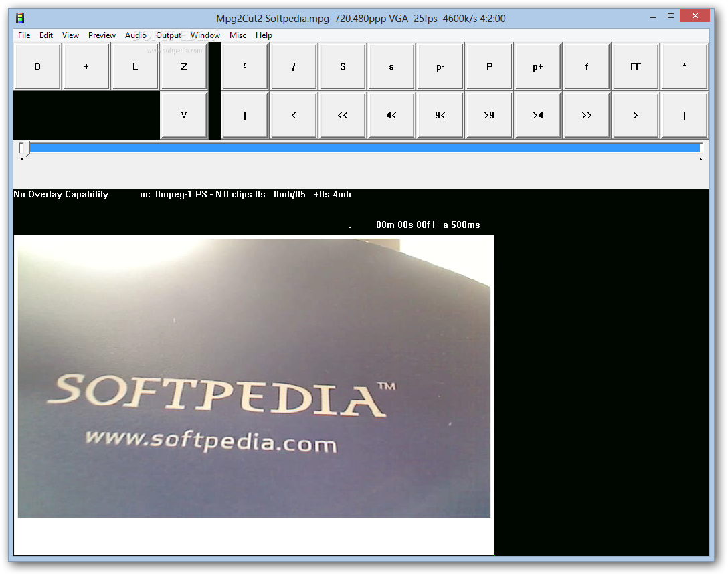
Task: Click the B toolbar button
Action: pyautogui.click(x=37, y=66)
